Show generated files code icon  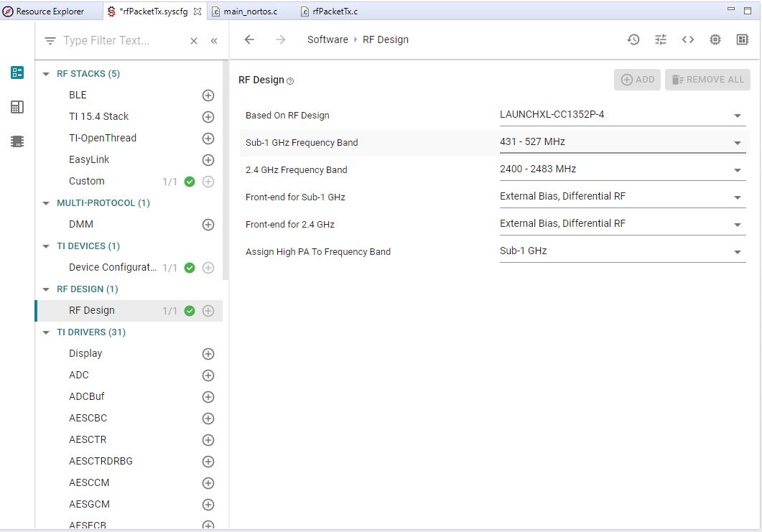[x=687, y=39]
